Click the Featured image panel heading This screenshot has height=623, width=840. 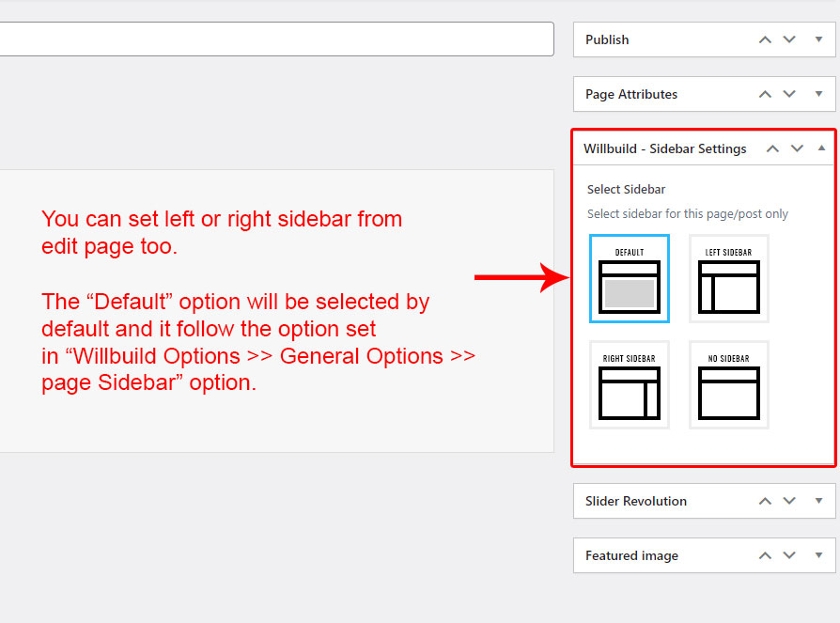coord(631,555)
